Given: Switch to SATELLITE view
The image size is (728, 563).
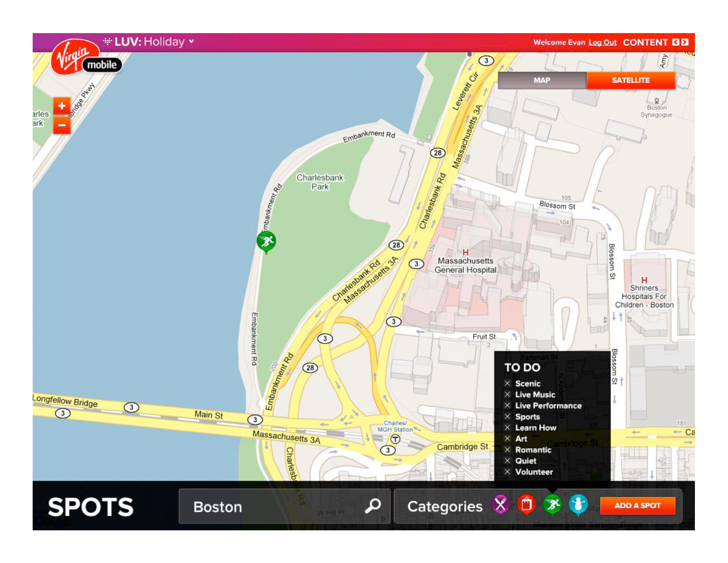Looking at the screenshot, I should coord(630,80).
